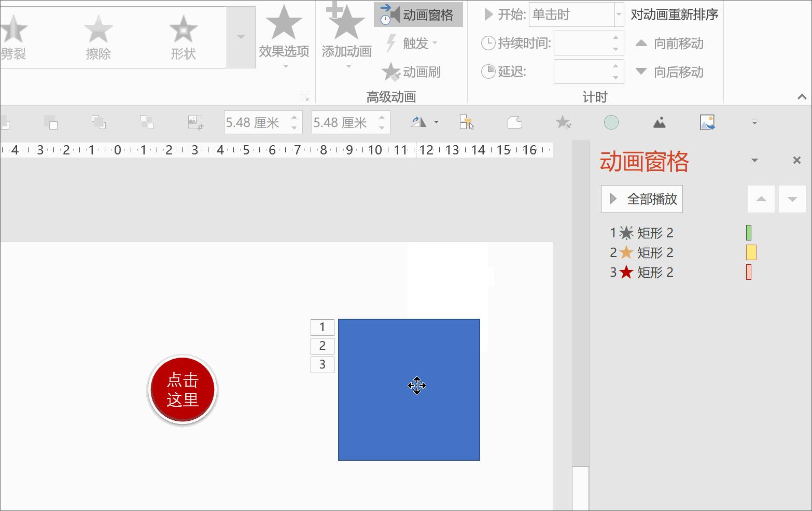Click the mountain picture icon in quick toolbar
Viewport: 812px width, 511px height.
[659, 122]
